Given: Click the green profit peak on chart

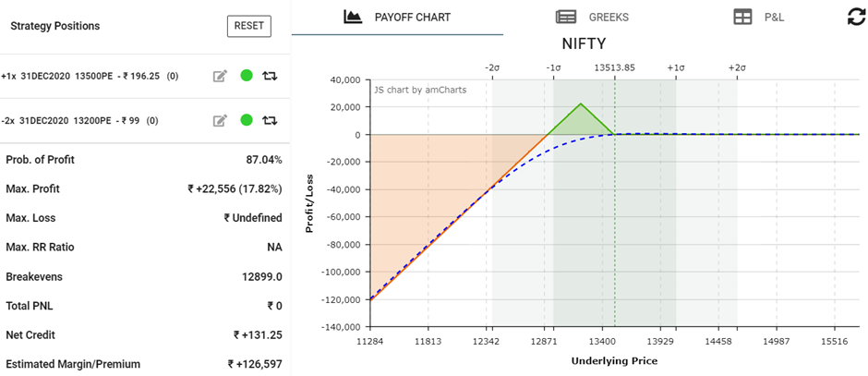Looking at the screenshot, I should [580, 103].
